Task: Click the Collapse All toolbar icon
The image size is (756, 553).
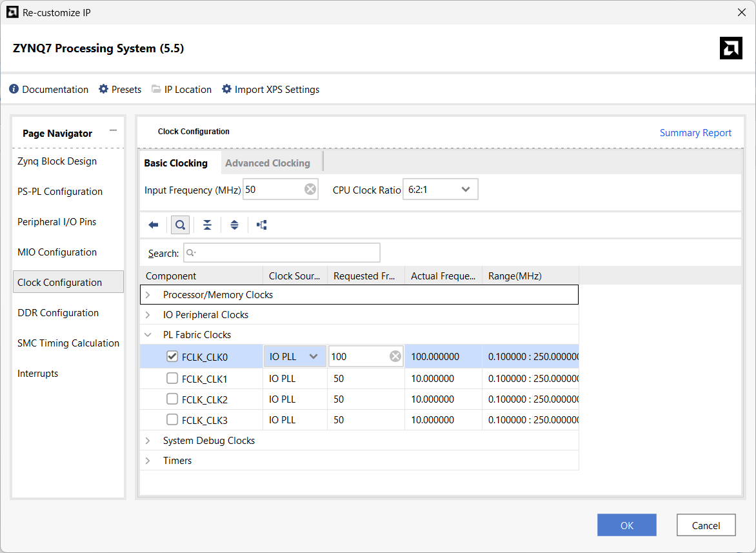Action: [207, 225]
